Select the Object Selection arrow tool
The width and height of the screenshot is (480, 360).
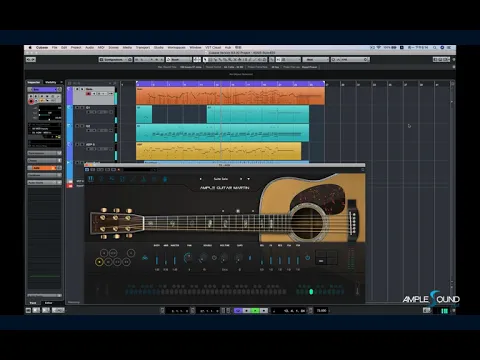click(x=205, y=60)
